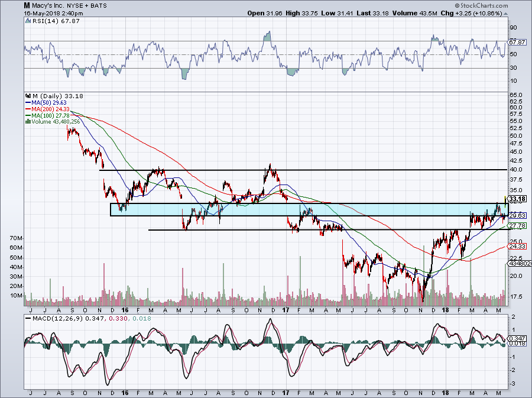The width and height of the screenshot is (532, 398).
Task: Click the 29.63 MA(50) tag on the right axis
Action: click(518, 215)
